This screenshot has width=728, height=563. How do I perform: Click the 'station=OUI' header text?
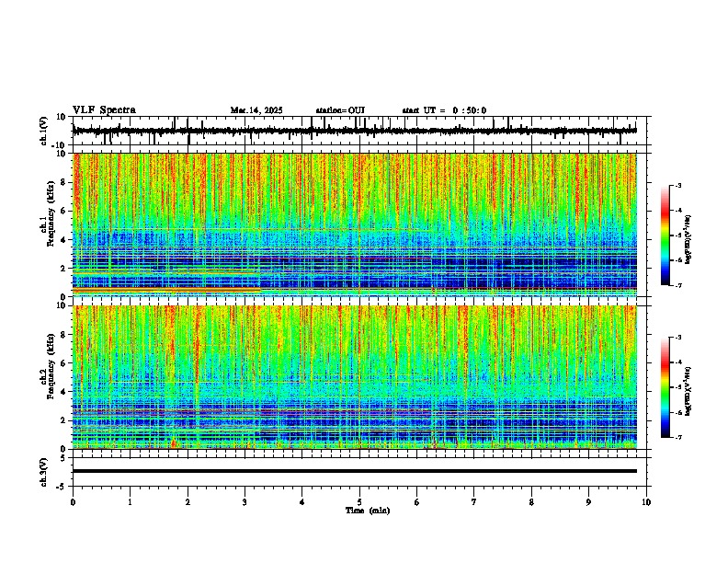(x=340, y=110)
